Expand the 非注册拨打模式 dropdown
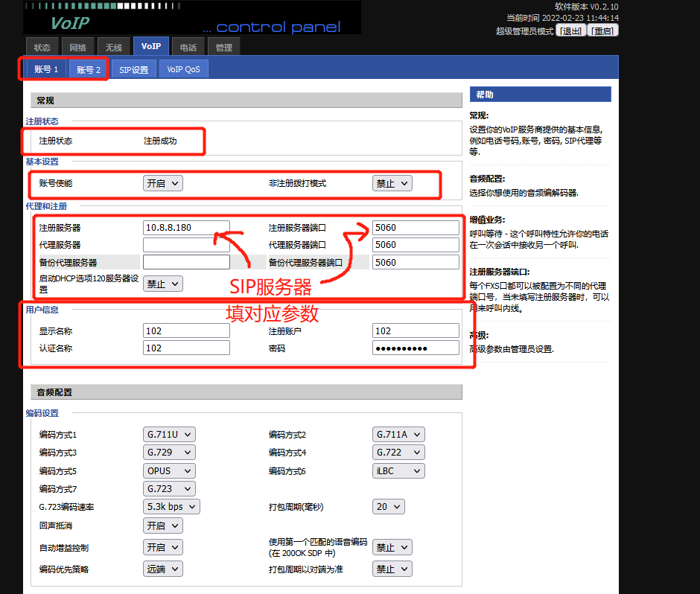 point(392,183)
